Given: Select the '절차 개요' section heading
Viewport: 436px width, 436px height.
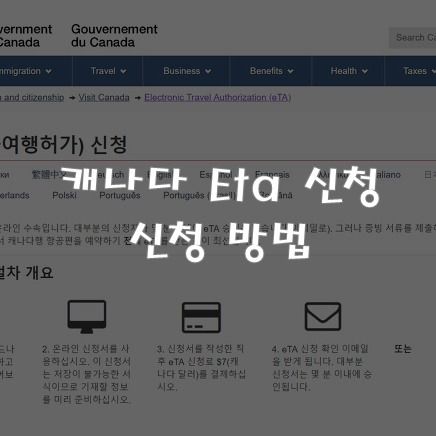Looking at the screenshot, I should [x=27, y=273].
